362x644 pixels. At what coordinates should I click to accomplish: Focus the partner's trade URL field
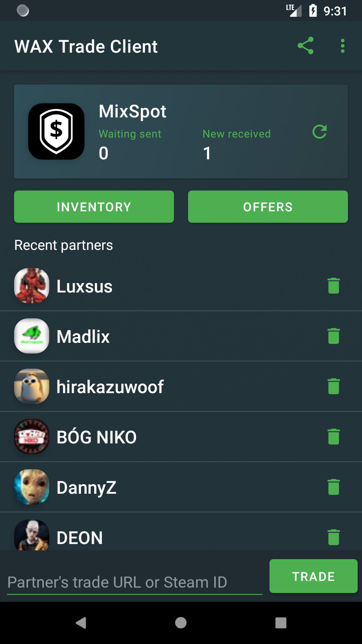tap(134, 582)
